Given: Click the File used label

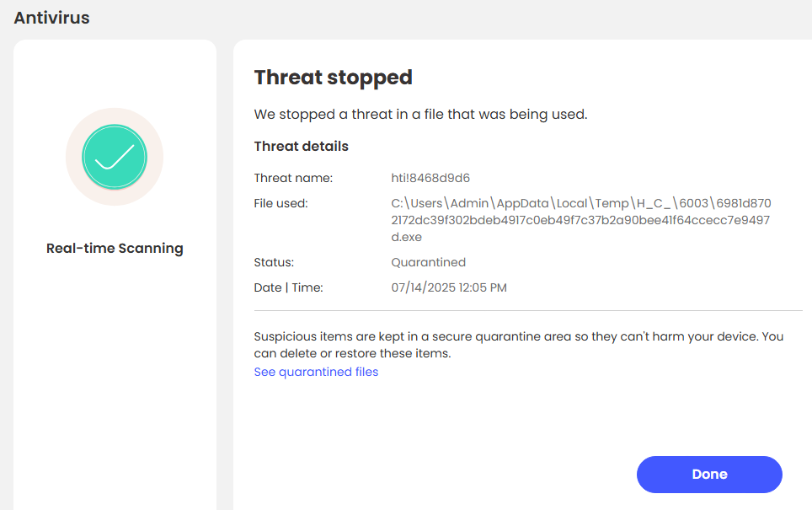Looking at the screenshot, I should tap(280, 203).
